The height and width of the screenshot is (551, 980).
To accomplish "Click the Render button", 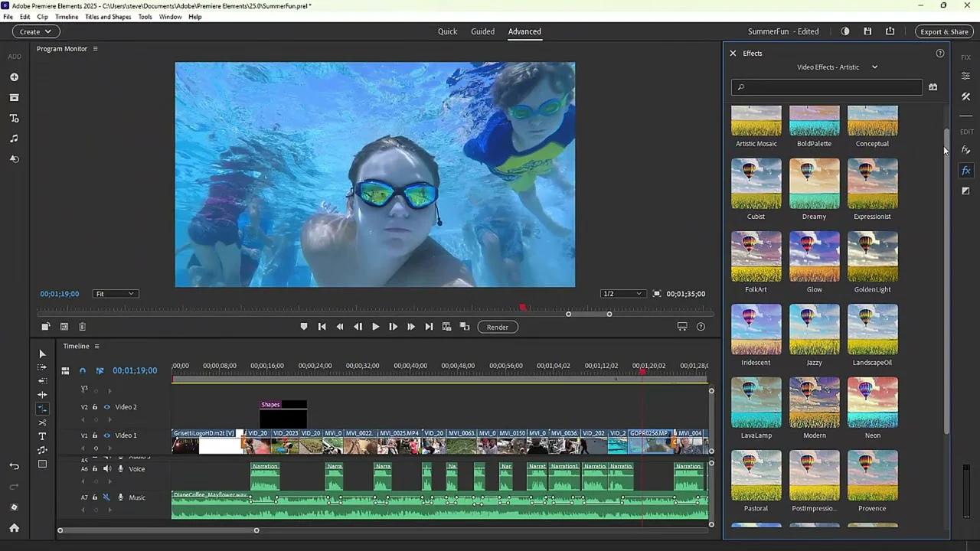I will tap(497, 327).
